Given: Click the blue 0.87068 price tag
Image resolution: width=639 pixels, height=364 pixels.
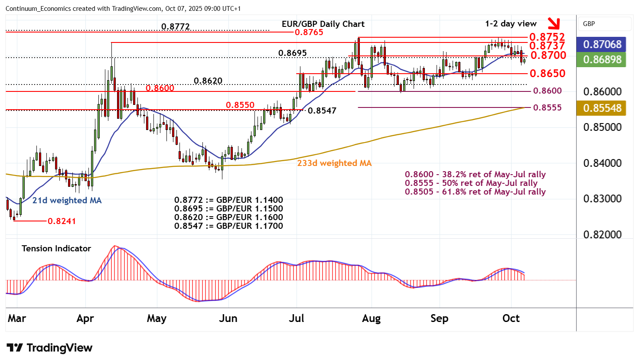Looking at the screenshot, I should click(x=602, y=44).
